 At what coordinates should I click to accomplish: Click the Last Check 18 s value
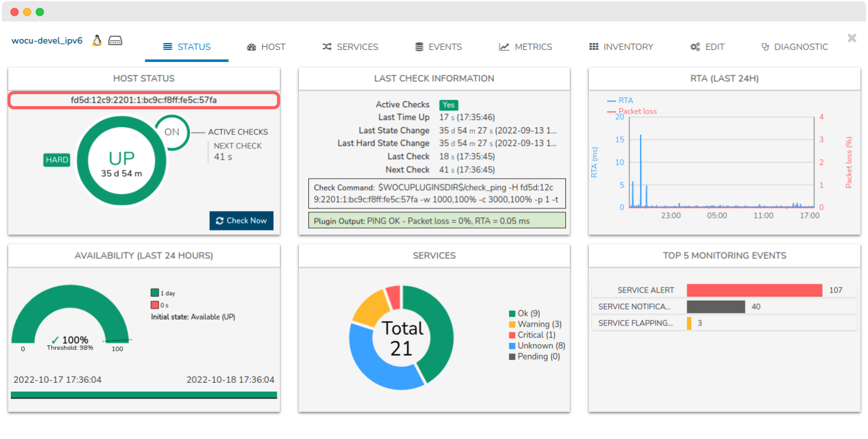coord(467,157)
